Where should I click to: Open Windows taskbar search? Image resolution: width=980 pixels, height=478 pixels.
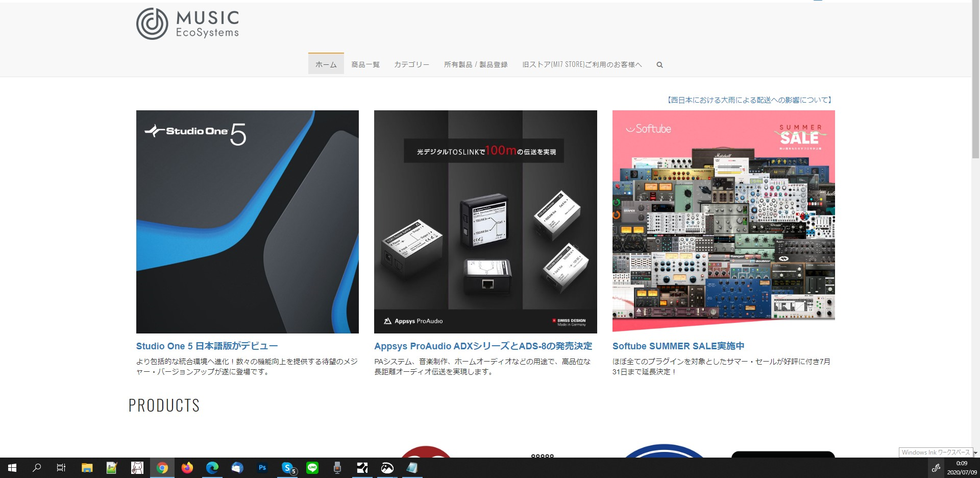point(37,468)
